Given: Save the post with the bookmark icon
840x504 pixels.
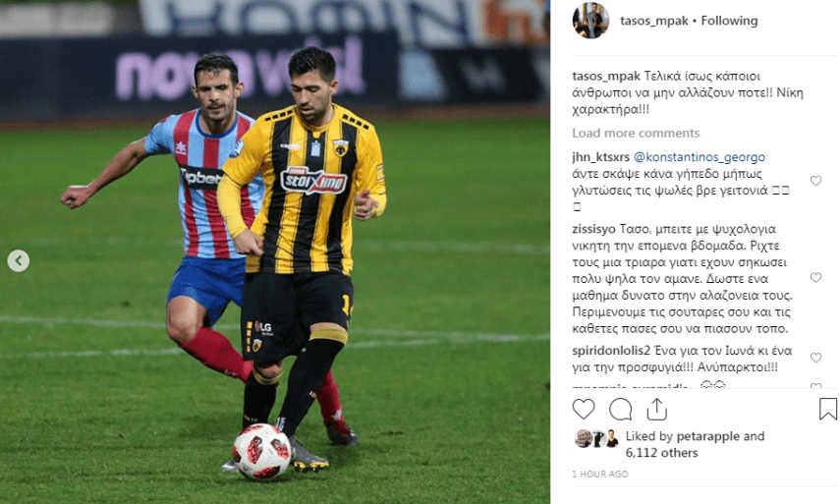Looking at the screenshot, I should 827,409.
